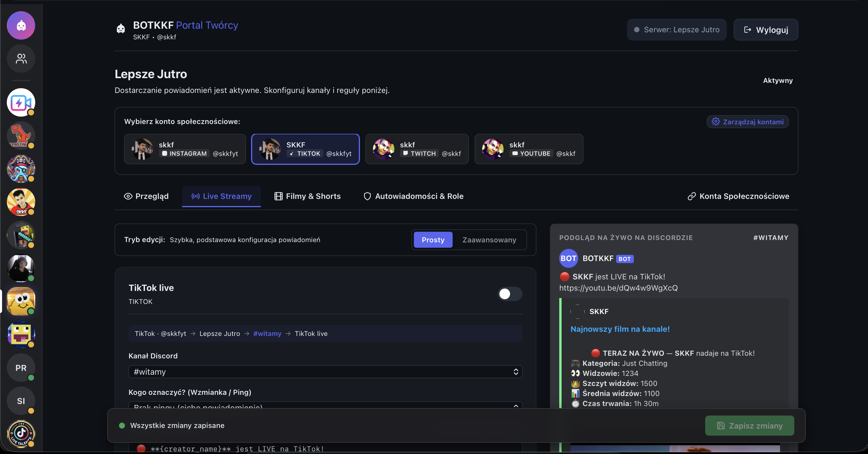Go to Konta Społecznościowe tab

[x=738, y=196]
